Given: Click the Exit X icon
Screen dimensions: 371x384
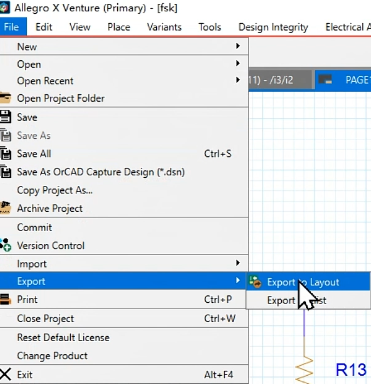Looking at the screenshot, I should pyautogui.click(x=6, y=374).
